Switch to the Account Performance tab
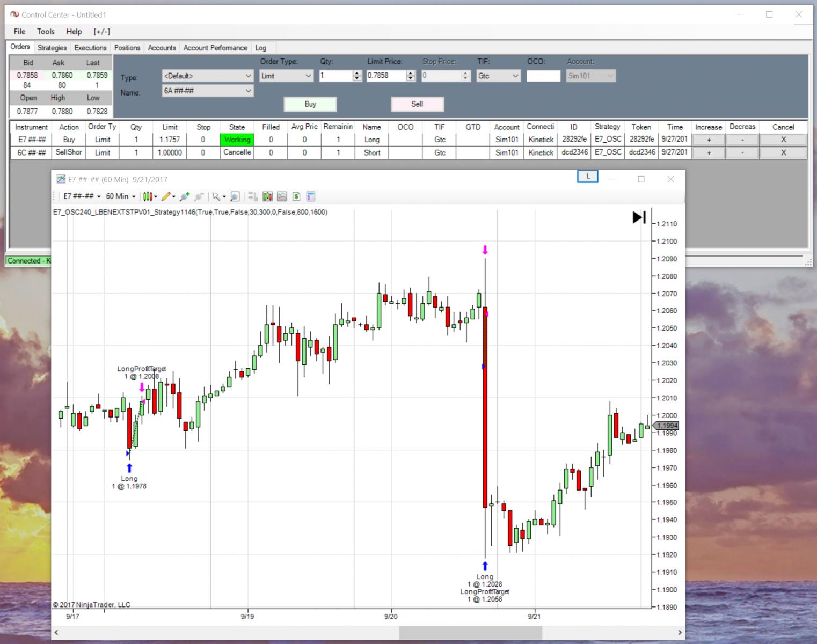Image resolution: width=817 pixels, height=644 pixels. 215,48
